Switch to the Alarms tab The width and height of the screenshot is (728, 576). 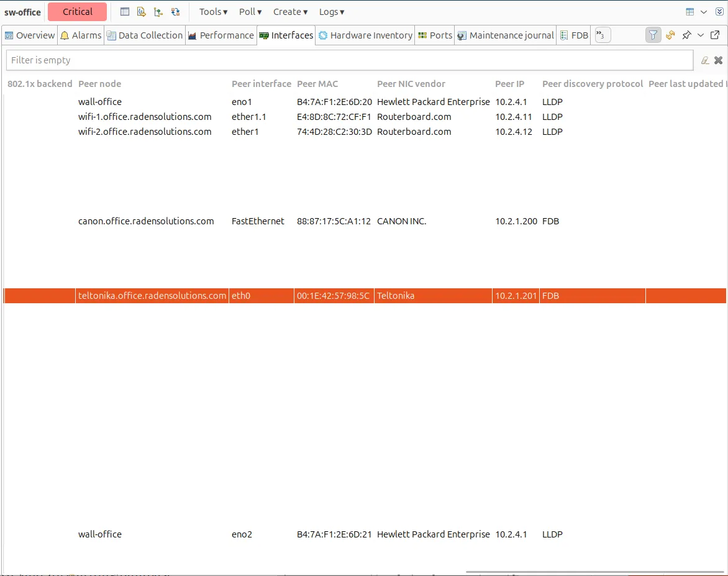click(80, 35)
